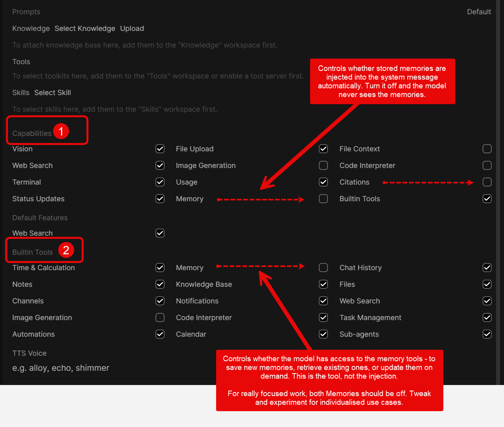Click the Terminal label text
This screenshot has height=427, width=504.
tap(27, 182)
